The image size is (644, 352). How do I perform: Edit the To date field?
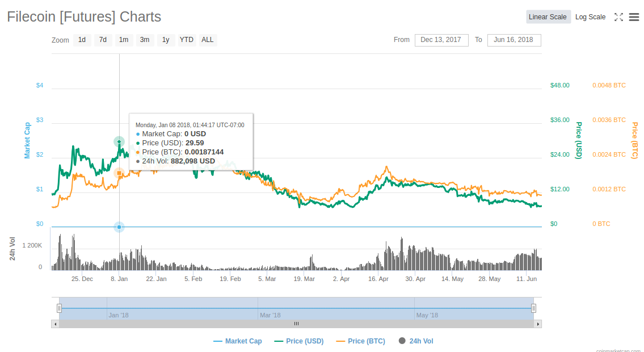pos(514,40)
